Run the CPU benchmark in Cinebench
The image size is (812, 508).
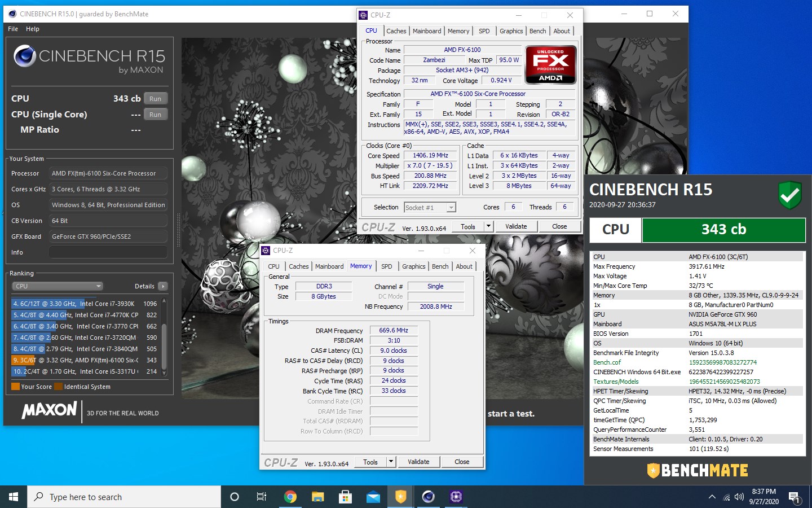(x=156, y=99)
